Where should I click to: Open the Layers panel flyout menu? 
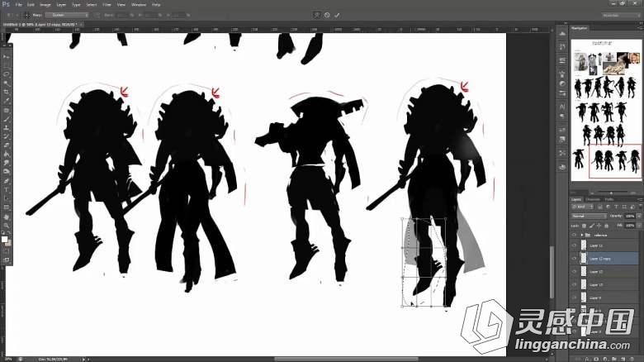pyautogui.click(x=640, y=199)
